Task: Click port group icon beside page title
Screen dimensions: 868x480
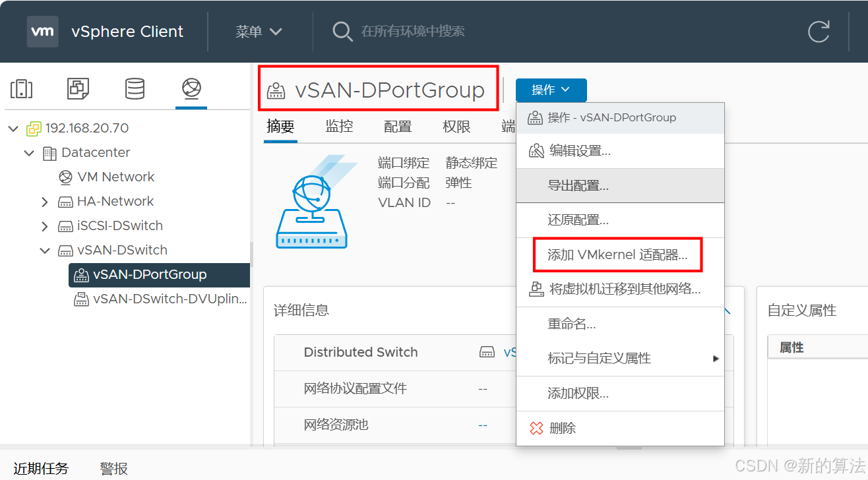Action: point(276,91)
